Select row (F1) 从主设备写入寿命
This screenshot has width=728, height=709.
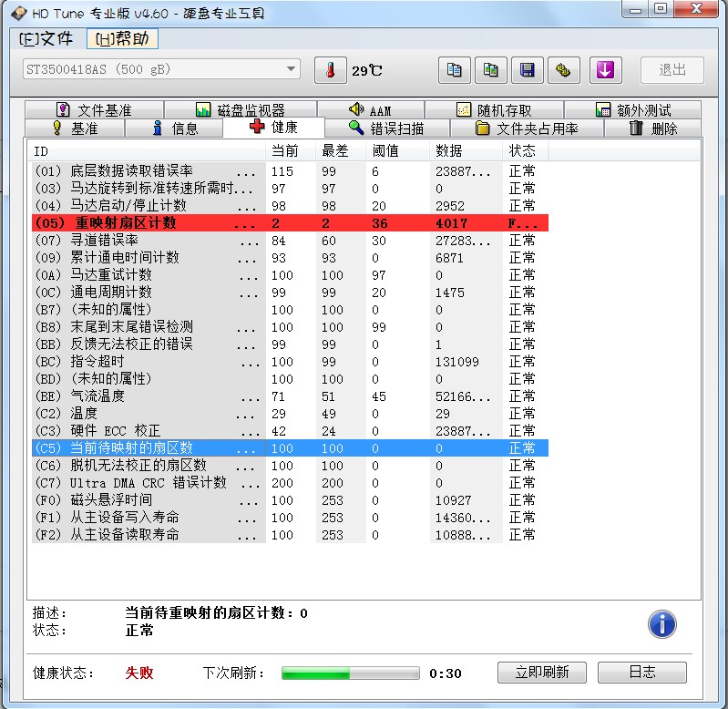pos(290,518)
